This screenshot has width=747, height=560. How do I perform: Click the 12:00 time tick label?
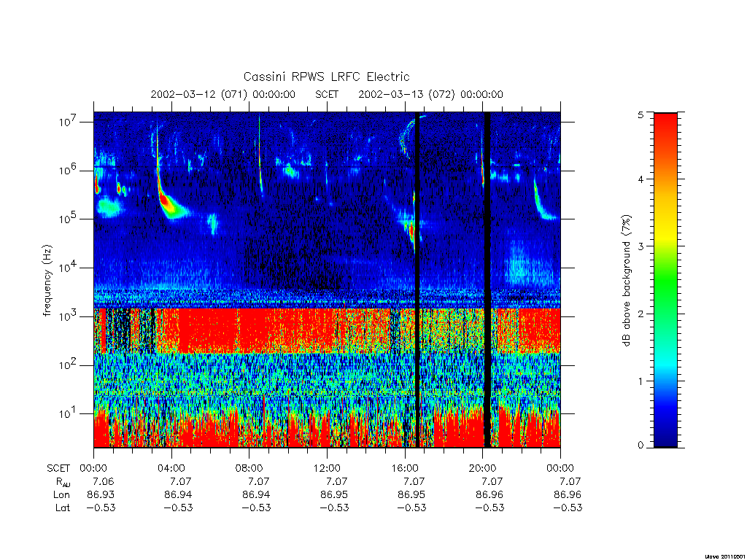[x=327, y=468]
